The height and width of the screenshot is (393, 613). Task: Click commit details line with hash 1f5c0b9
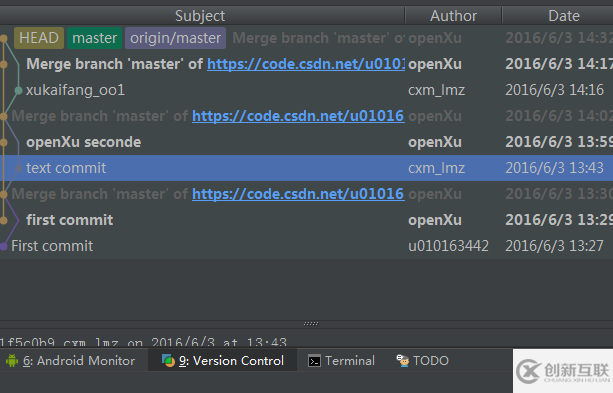tap(143, 342)
